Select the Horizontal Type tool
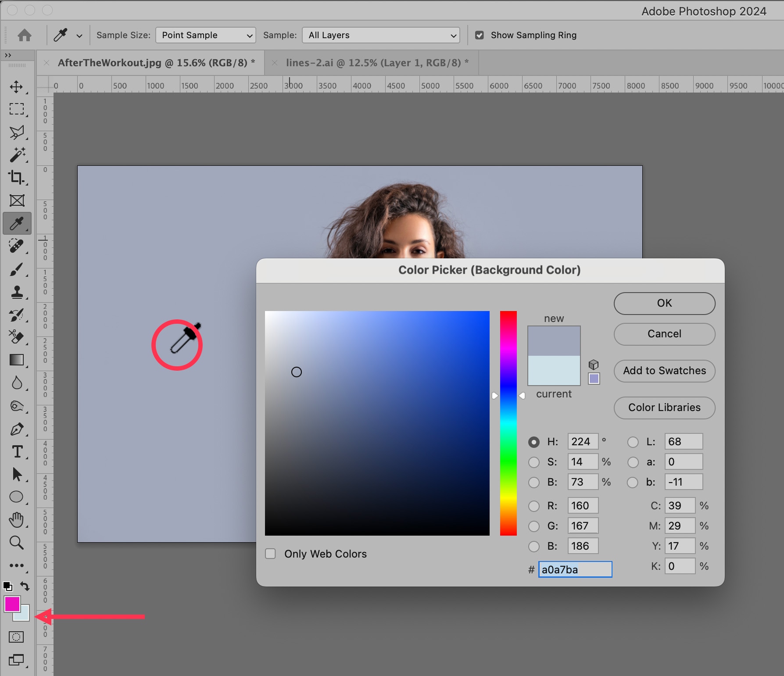Screen dimensions: 784x676 pos(17,451)
